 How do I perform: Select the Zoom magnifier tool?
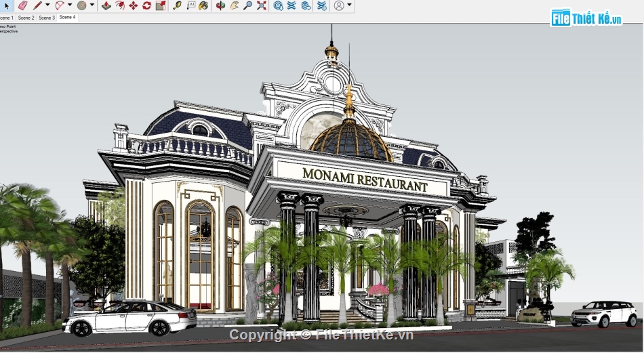[247, 5]
